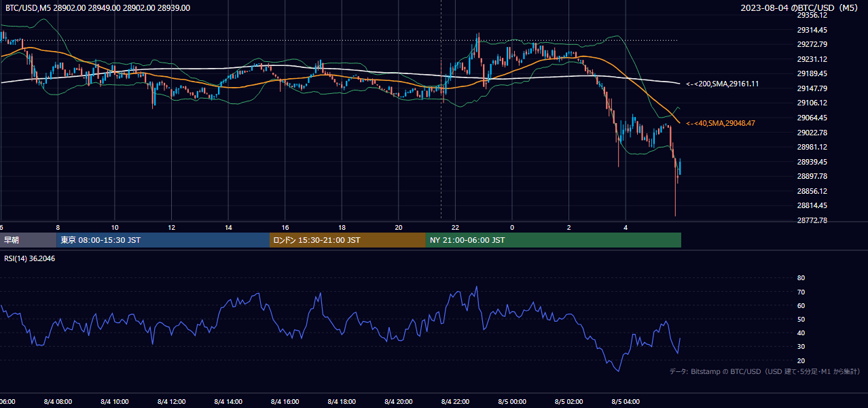Image resolution: width=868 pixels, height=408 pixels.
Task: Click the 8/5 00:00 date label
Action: pos(513,402)
